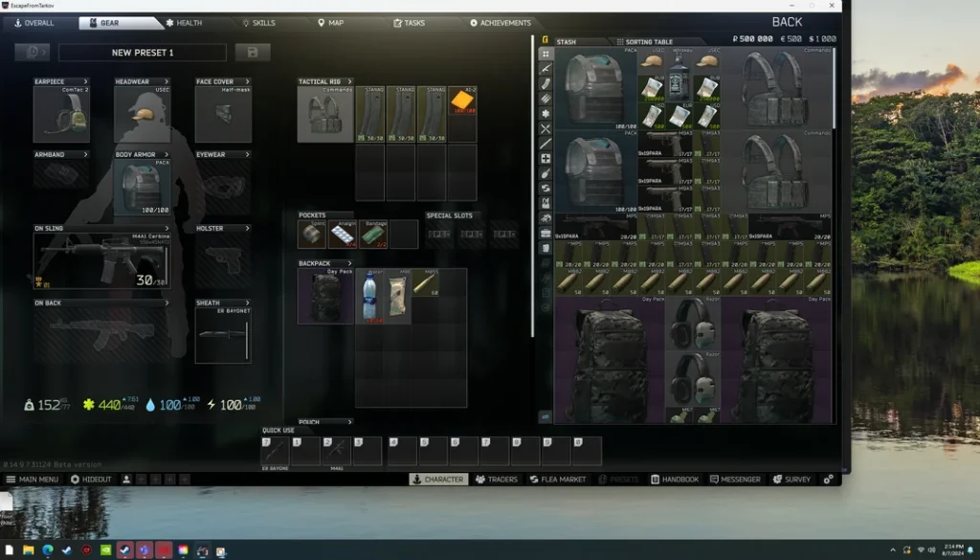Click the stash vertical scrollbar

click(x=835, y=87)
